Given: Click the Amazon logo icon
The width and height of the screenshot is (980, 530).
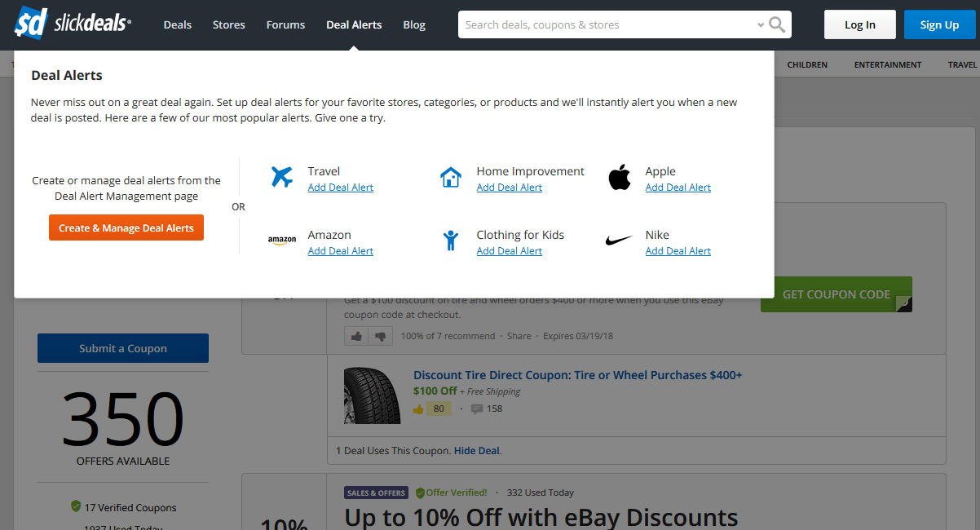Looking at the screenshot, I should click(282, 241).
